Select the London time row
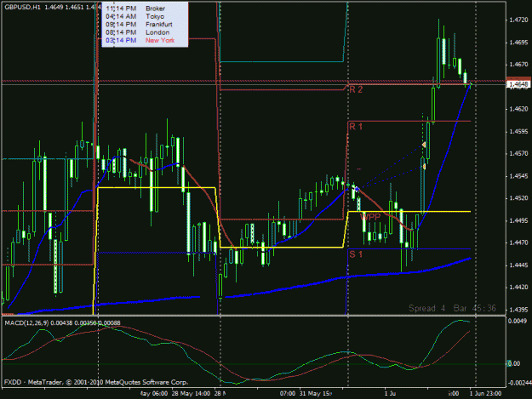Viewport: 532px width, 399px height. [x=145, y=32]
